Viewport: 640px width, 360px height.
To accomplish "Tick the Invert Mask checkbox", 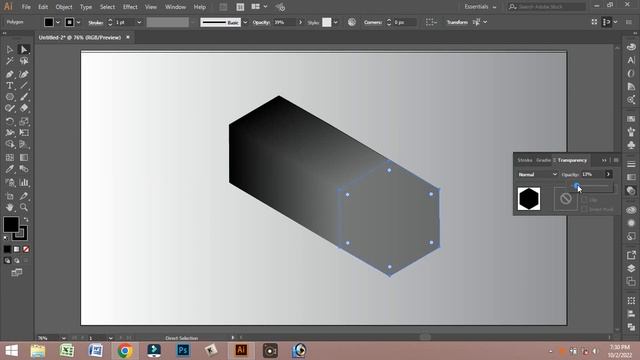I will click(584, 209).
